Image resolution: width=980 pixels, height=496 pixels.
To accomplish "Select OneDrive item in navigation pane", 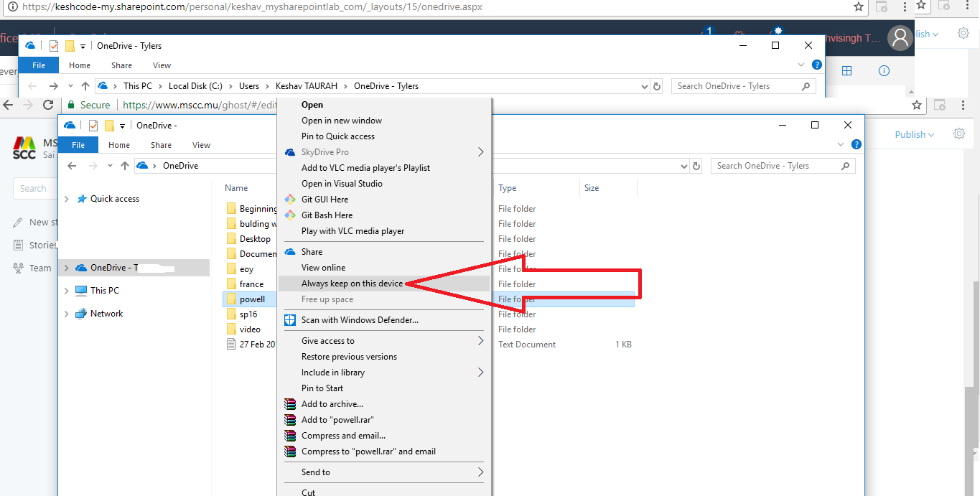I will (x=134, y=268).
